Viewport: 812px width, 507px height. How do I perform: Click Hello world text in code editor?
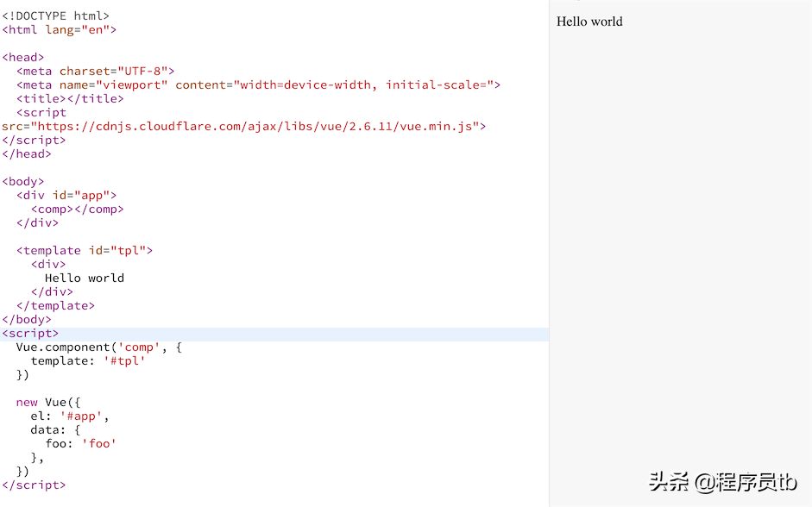84,278
